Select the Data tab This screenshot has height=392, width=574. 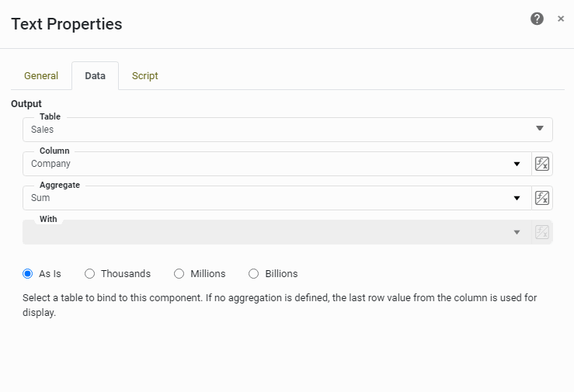(96, 76)
